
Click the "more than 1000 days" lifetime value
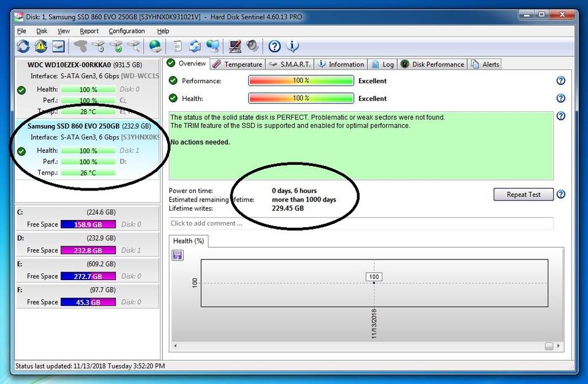(x=304, y=200)
